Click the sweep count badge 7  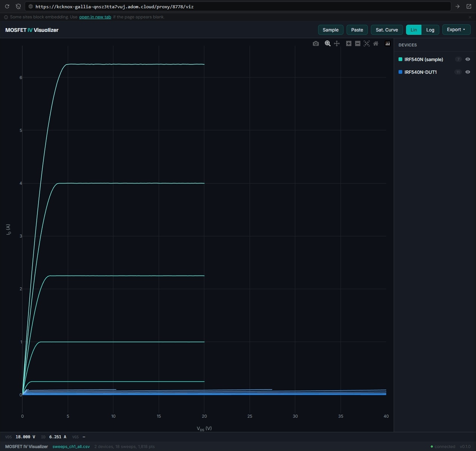coord(458,59)
